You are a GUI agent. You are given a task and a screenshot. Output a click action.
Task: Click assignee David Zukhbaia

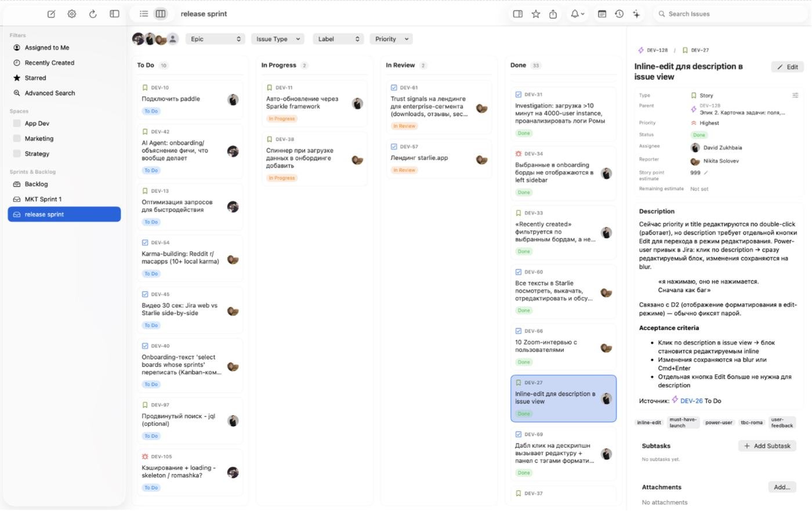click(716, 148)
